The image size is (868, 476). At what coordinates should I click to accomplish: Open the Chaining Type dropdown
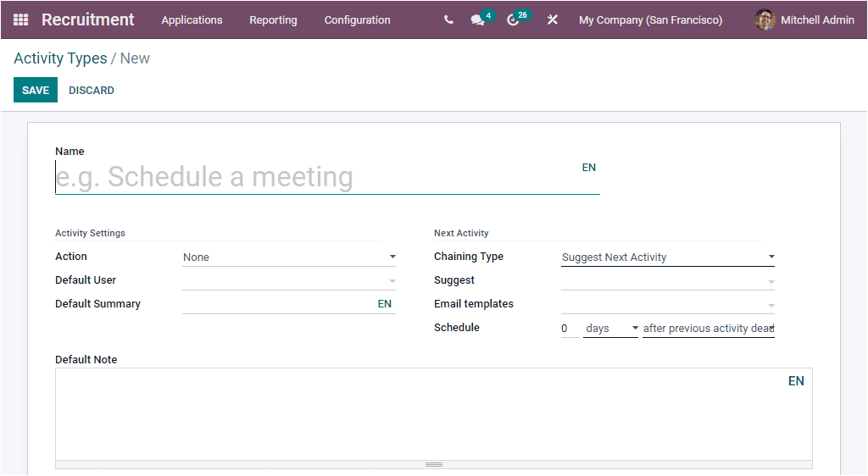coord(668,257)
